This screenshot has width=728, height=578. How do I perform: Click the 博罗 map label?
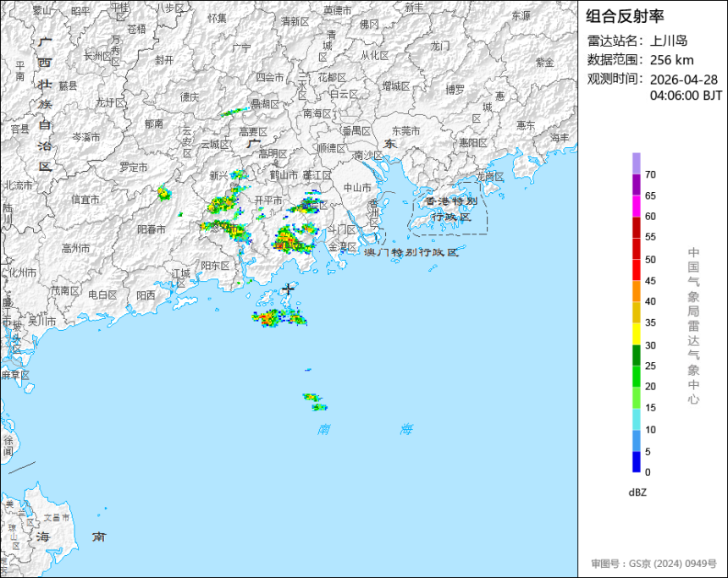(x=455, y=90)
